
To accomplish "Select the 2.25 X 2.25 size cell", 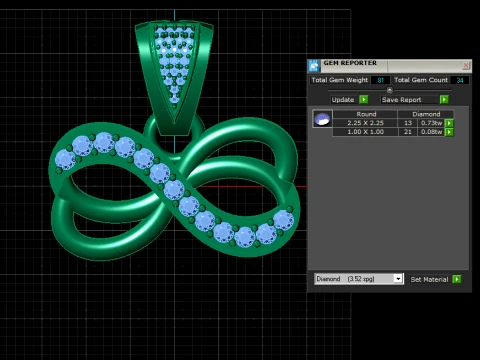I will (x=365, y=123).
